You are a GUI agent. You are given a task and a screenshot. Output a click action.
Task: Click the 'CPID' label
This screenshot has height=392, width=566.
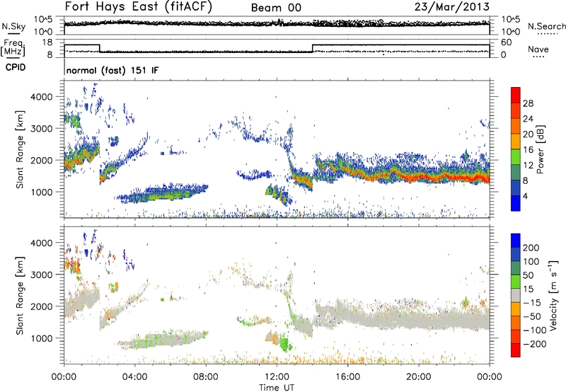pos(16,67)
